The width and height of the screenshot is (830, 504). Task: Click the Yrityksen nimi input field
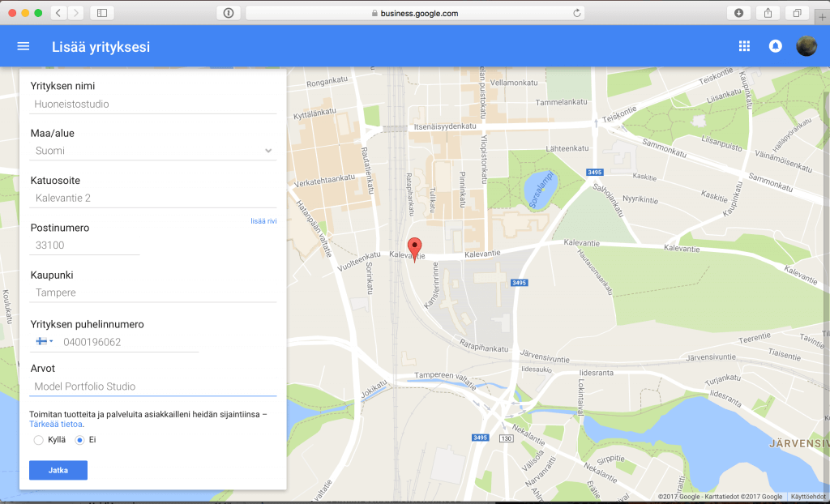(x=153, y=104)
